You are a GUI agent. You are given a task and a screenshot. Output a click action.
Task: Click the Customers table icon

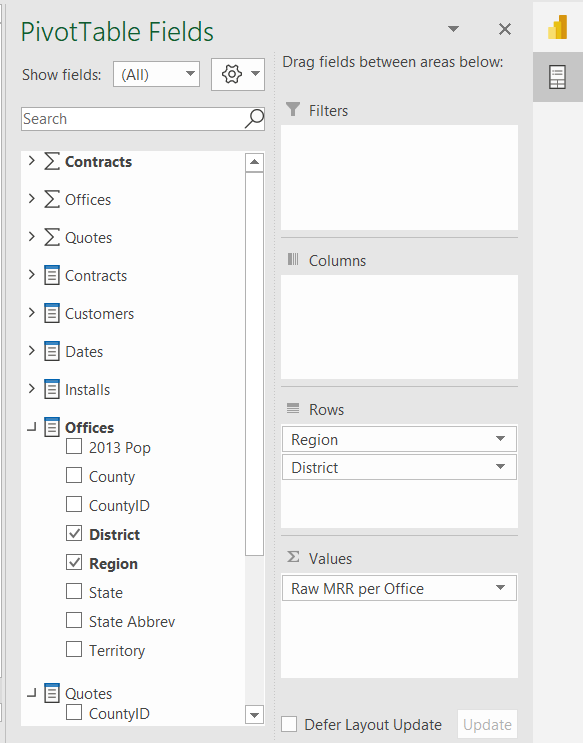52,313
